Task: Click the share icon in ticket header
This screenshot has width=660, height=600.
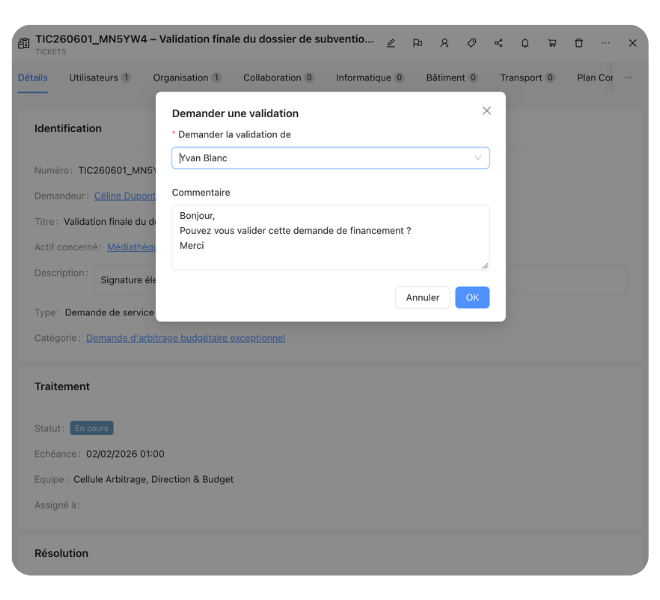Action: tap(498, 43)
